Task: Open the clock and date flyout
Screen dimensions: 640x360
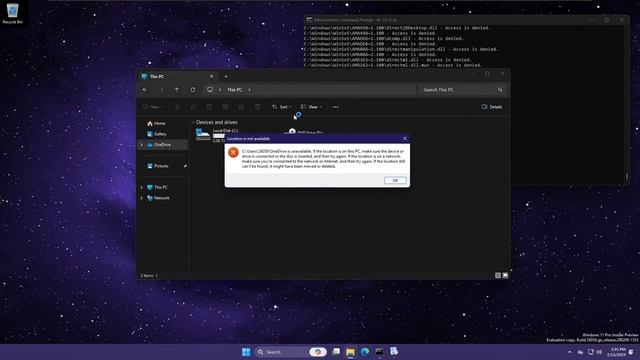Action: click(616, 352)
